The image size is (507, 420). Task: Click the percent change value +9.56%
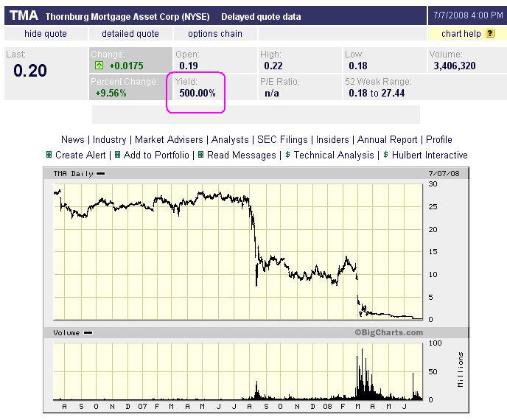[111, 93]
